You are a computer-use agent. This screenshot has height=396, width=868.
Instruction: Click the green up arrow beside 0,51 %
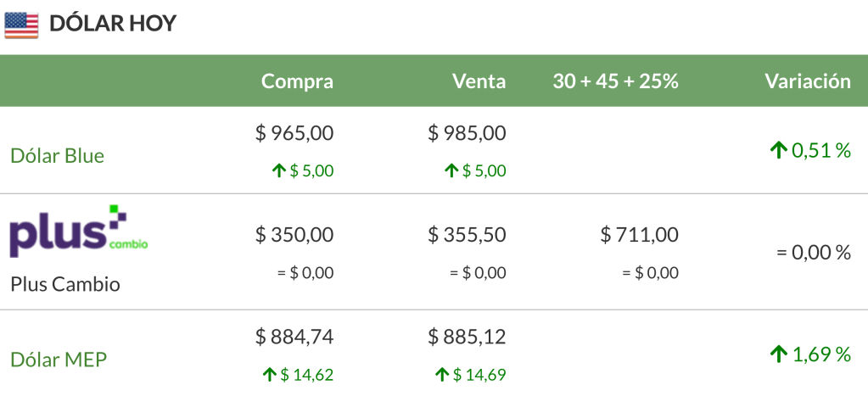tap(778, 151)
